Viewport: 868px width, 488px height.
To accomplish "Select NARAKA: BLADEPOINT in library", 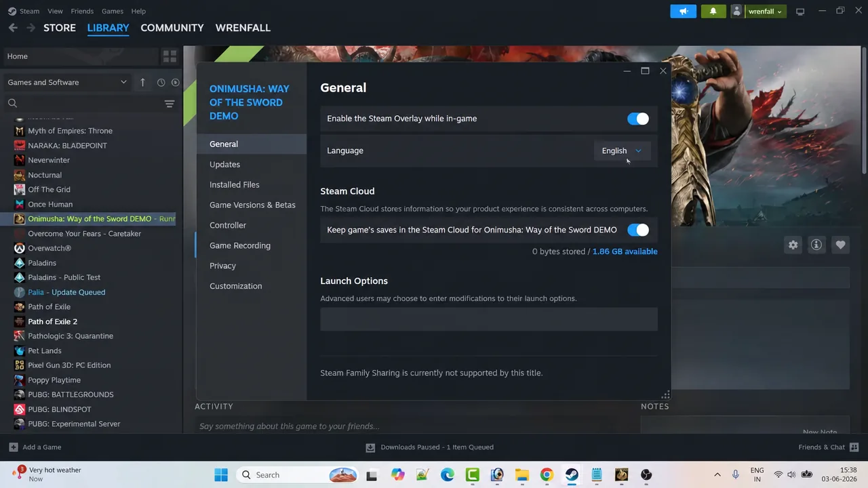I will click(67, 146).
